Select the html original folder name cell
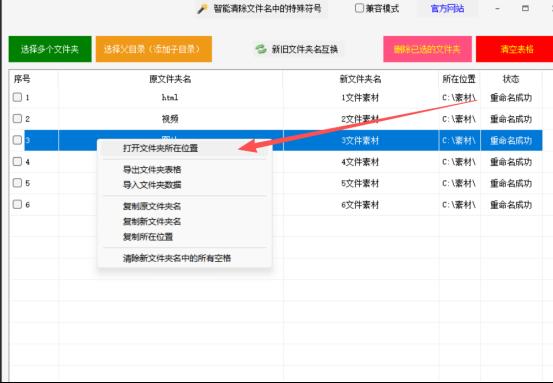 (x=170, y=97)
